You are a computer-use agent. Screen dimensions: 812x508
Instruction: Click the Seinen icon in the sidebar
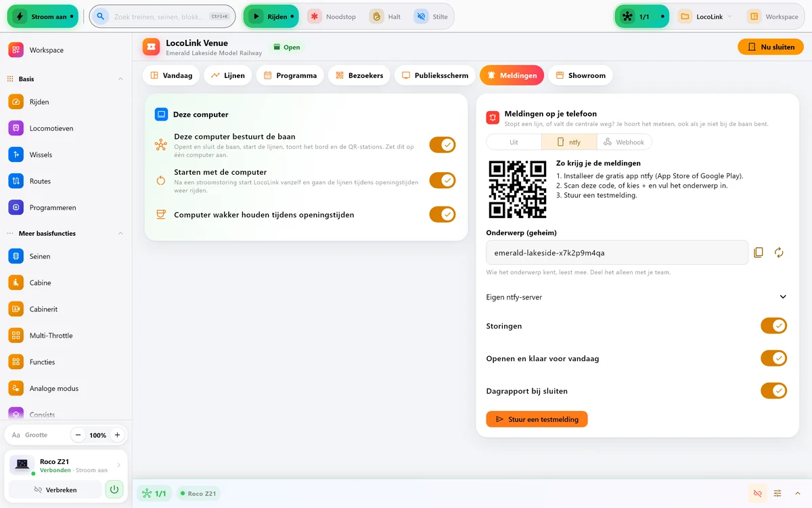tap(16, 256)
